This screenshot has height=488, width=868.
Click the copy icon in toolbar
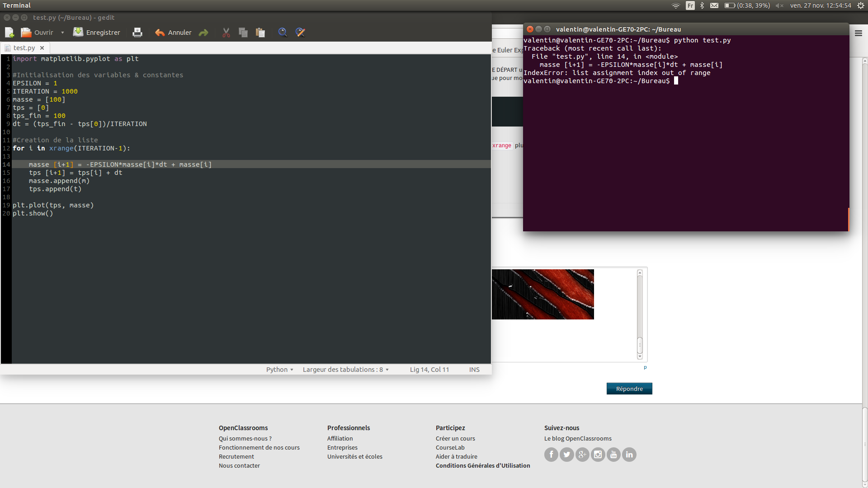pos(243,33)
